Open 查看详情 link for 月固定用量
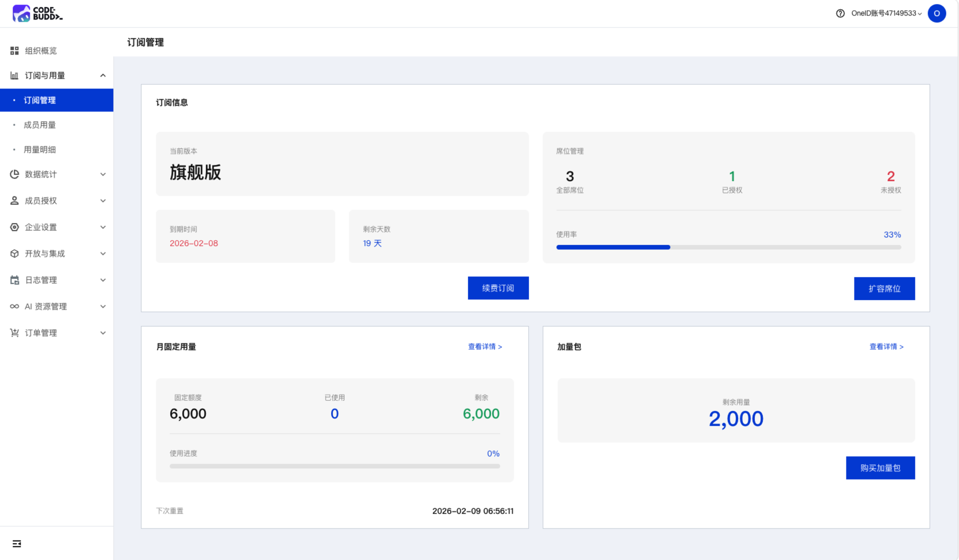 tap(485, 347)
